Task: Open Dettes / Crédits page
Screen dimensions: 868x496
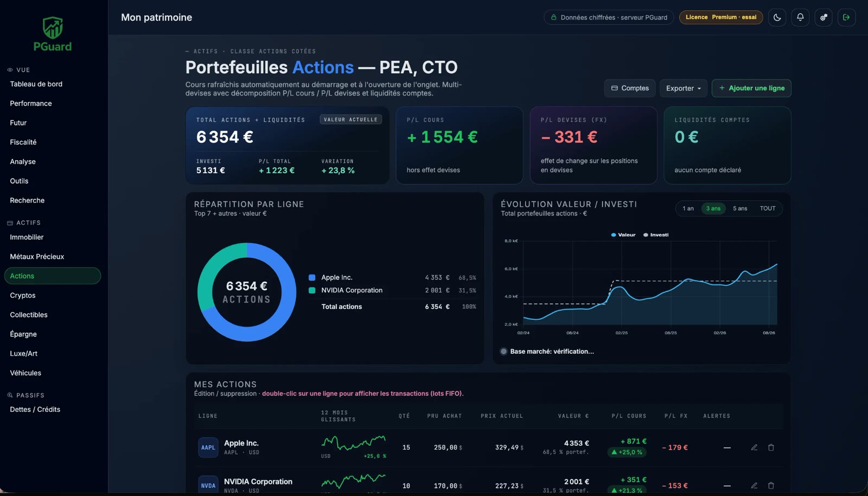Action: click(35, 410)
